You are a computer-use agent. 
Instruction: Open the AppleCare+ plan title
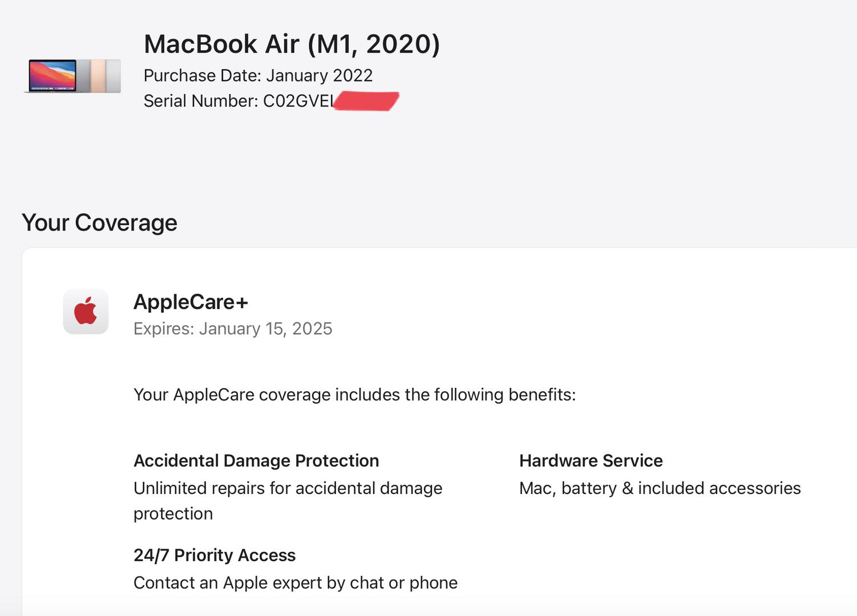coord(191,302)
